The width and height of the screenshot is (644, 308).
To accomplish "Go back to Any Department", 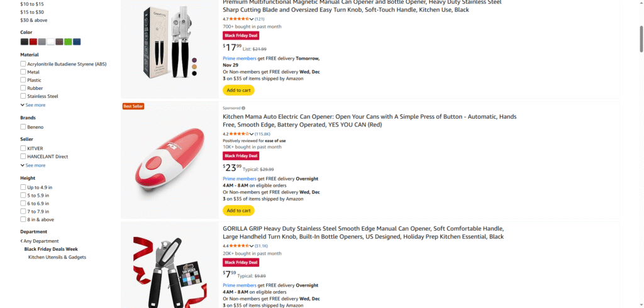I will [41, 241].
